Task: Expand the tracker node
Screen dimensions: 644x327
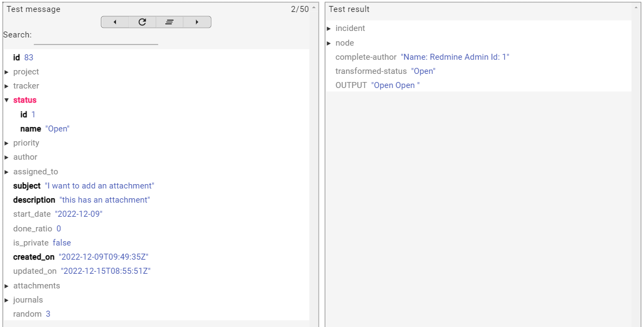Action: tap(7, 86)
